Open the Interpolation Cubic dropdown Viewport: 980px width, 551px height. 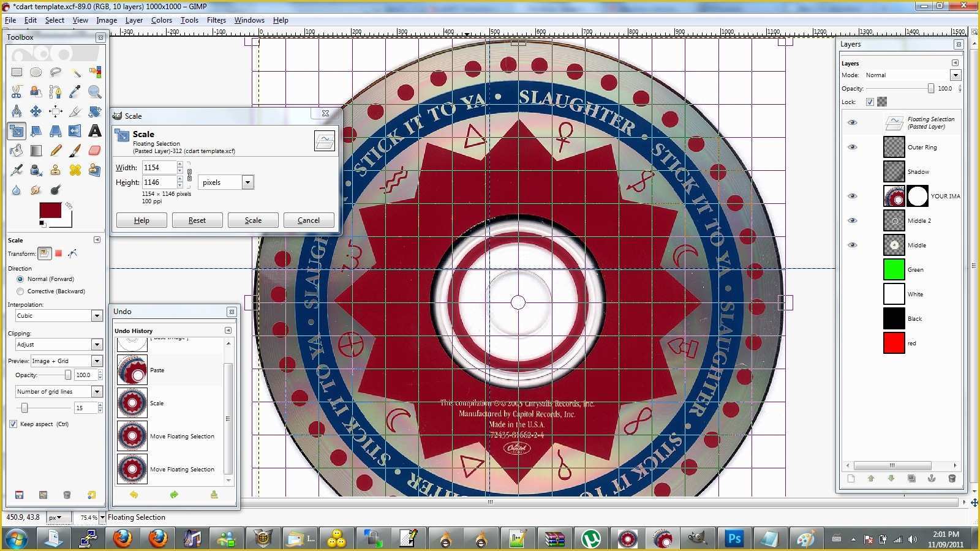coord(59,316)
